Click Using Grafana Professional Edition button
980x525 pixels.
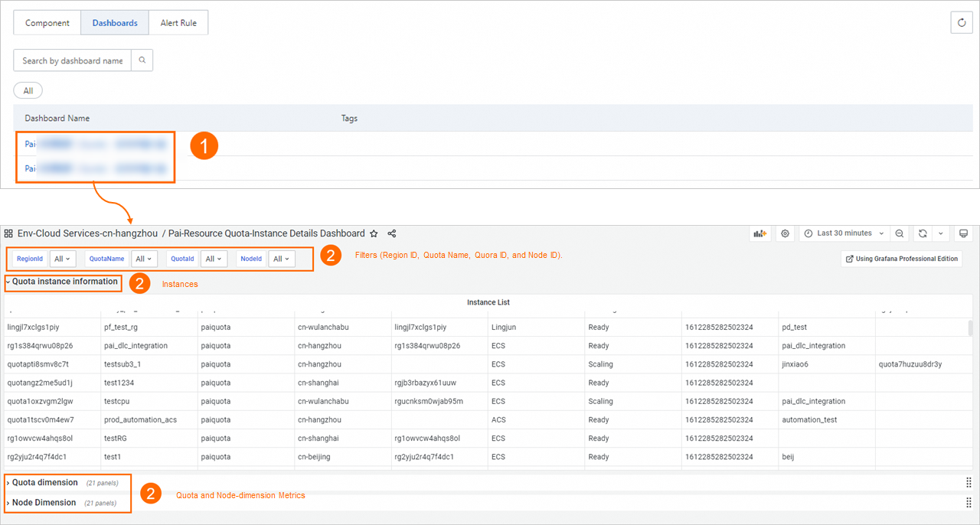tap(901, 259)
